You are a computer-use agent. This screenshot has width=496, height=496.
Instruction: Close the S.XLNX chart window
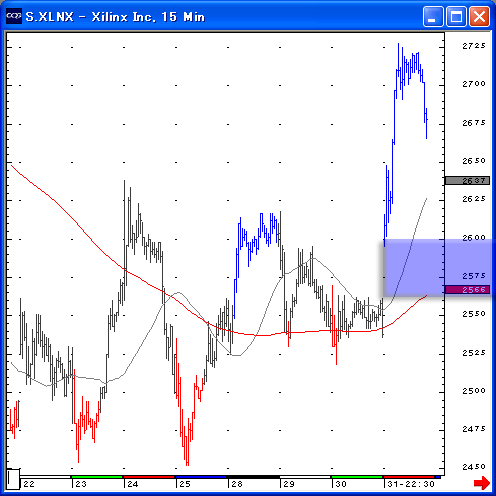[479, 16]
